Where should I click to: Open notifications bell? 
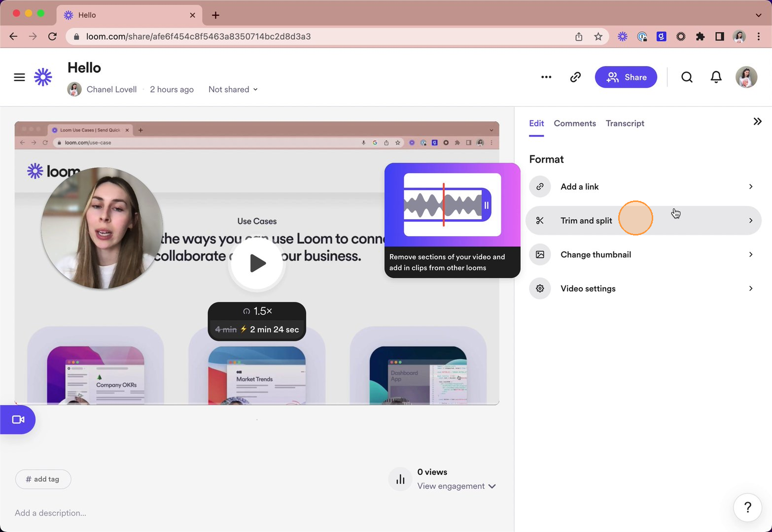pos(716,77)
